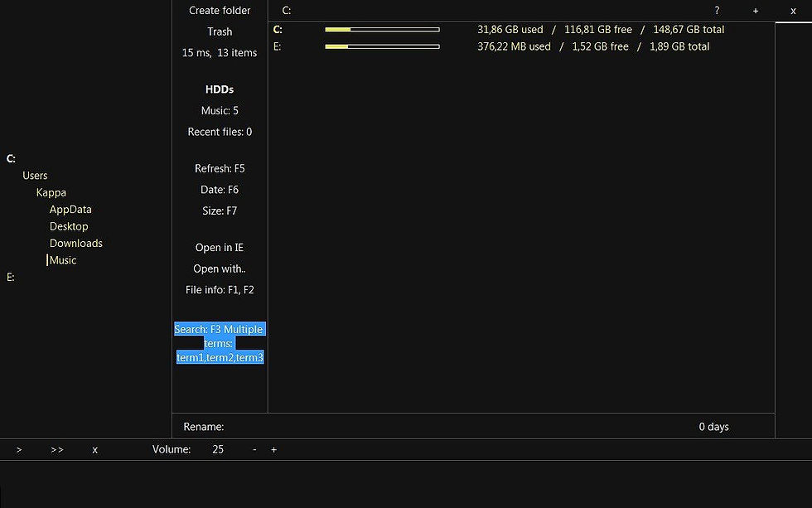Click 31,86 GB used text
Screen dimensions: 812x508
coord(510,30)
